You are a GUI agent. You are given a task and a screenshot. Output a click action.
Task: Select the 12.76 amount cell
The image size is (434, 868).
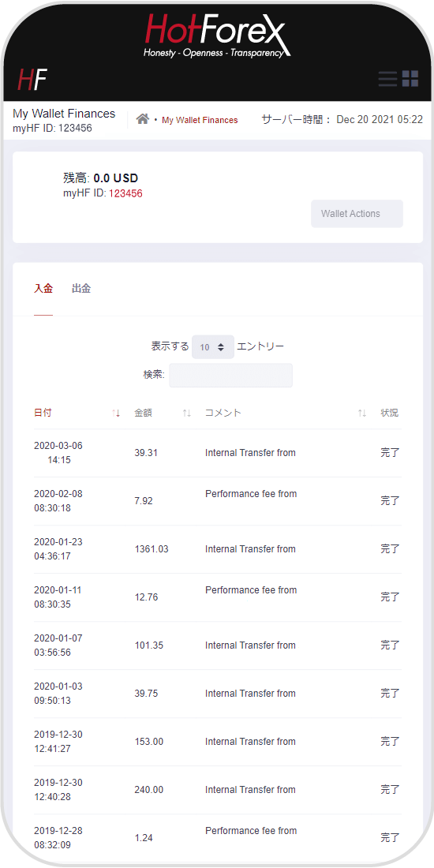click(146, 597)
